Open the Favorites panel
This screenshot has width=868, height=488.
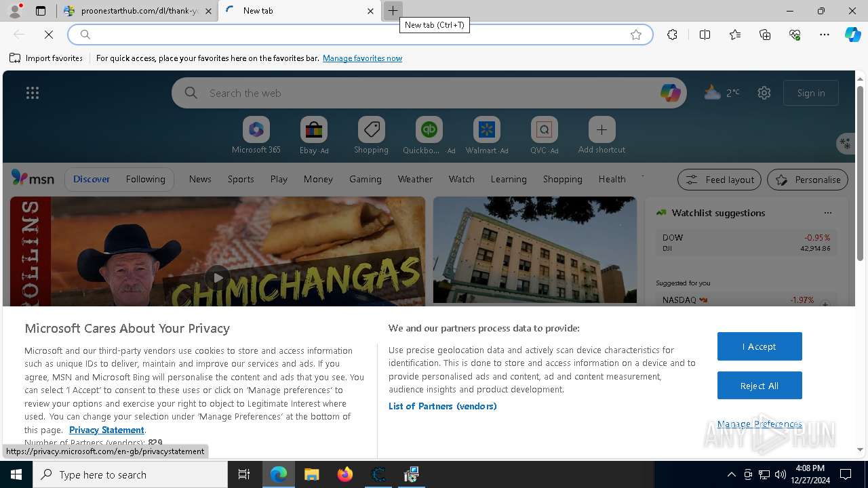(x=735, y=35)
